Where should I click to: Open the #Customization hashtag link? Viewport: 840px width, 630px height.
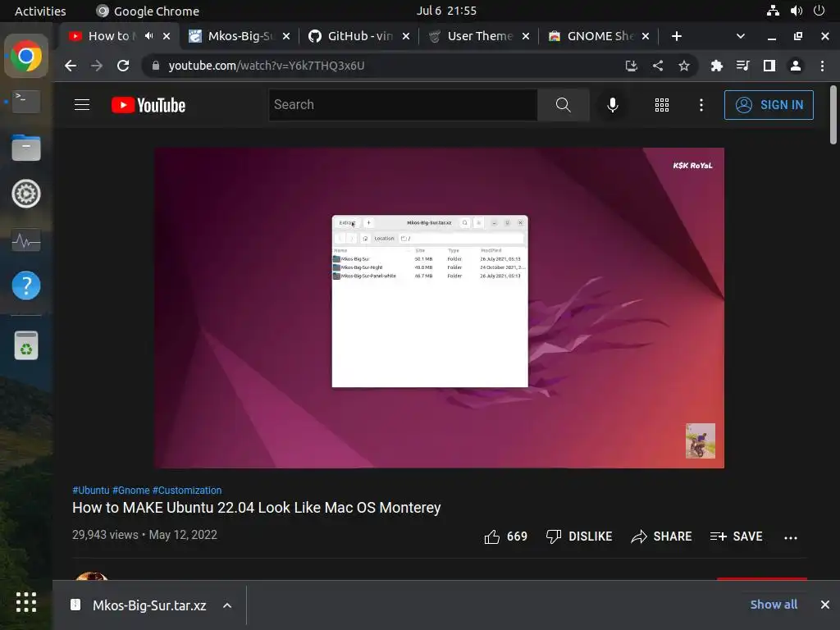tap(187, 491)
